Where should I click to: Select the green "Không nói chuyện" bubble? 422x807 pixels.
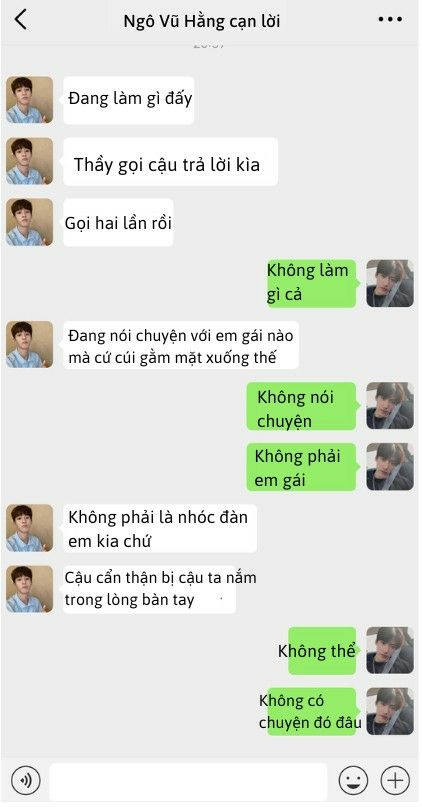coord(303,406)
